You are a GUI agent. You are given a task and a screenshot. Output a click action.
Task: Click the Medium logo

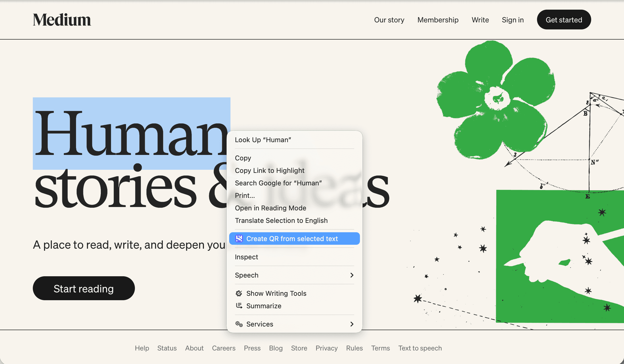[x=62, y=20]
